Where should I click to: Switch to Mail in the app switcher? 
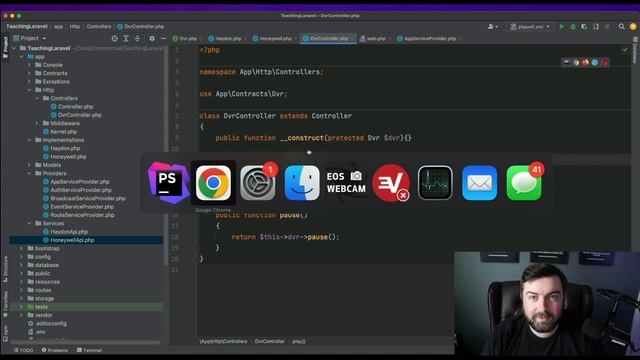click(480, 183)
